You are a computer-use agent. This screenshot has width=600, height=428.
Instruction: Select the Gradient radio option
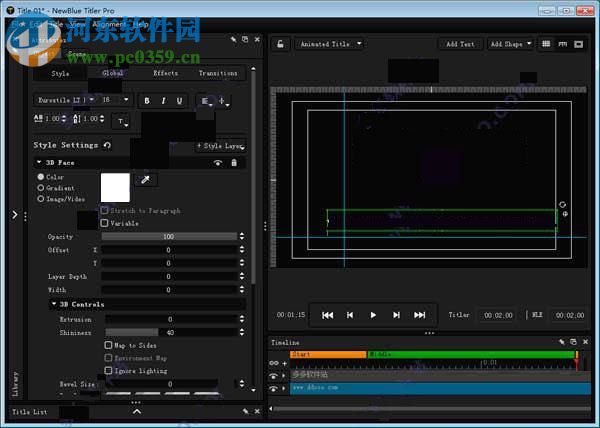point(41,188)
